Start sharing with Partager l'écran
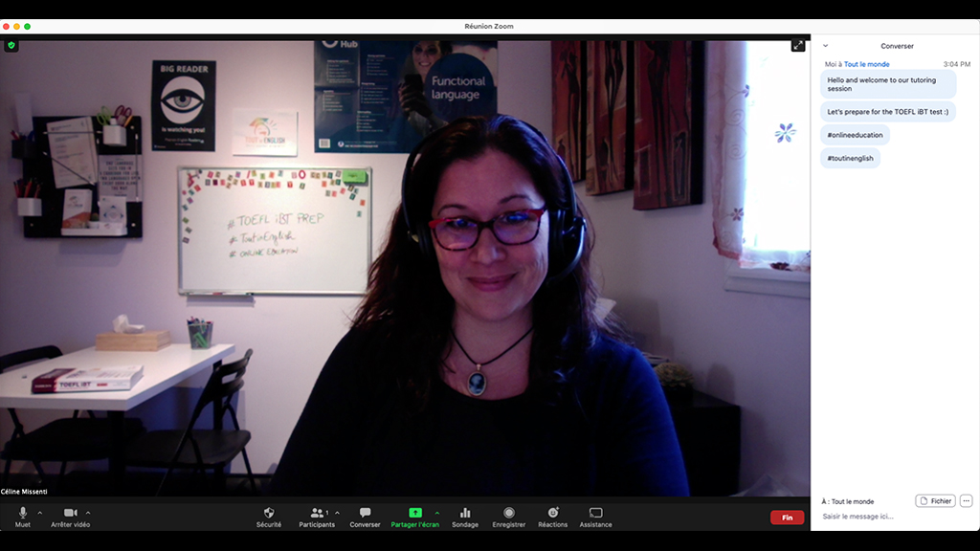 [x=415, y=517]
